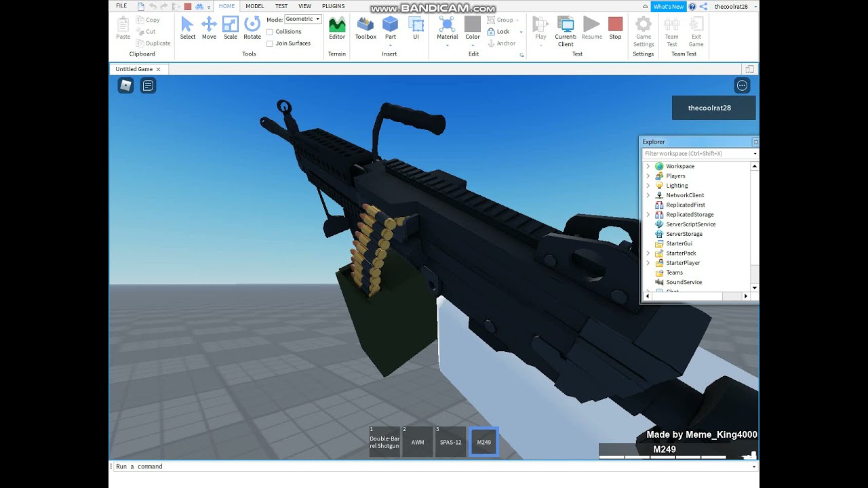The height and width of the screenshot is (488, 868).
Task: Open the Terrain Editor
Action: [x=337, y=28]
